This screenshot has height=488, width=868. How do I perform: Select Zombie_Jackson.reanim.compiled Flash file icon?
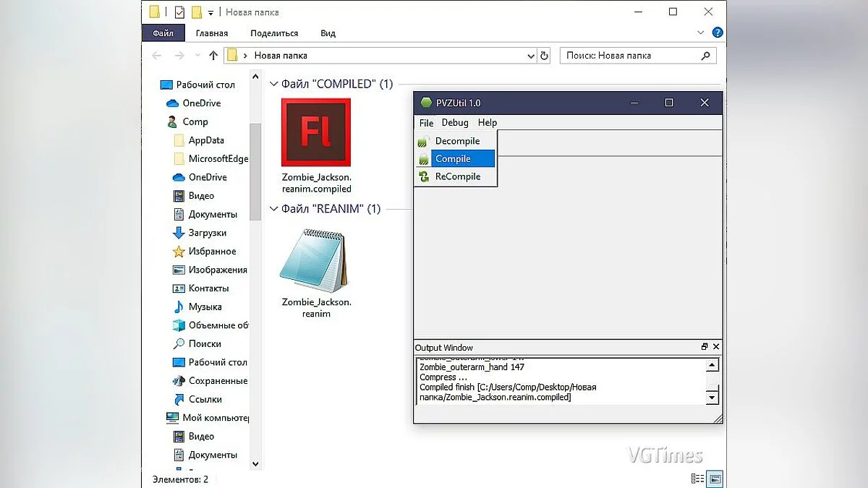[x=316, y=132]
